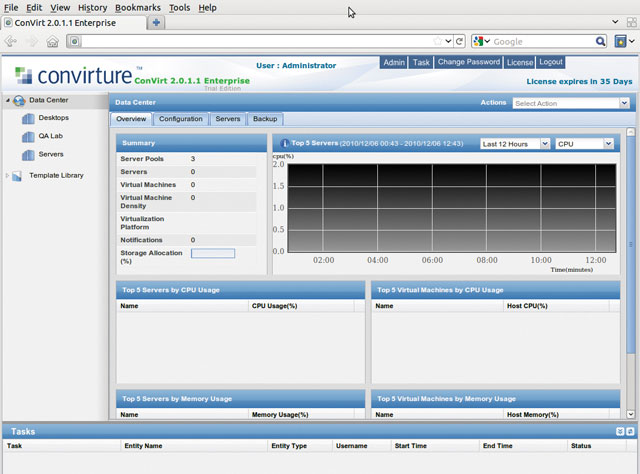Click the dashboard vertical scrollbar
The width and height of the screenshot is (640, 474).
(630, 245)
